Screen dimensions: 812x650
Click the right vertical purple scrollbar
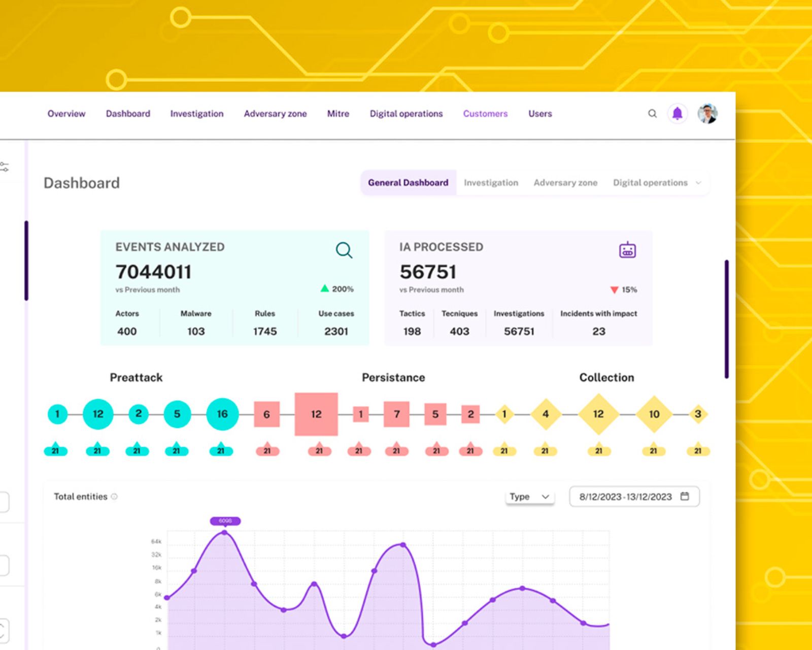(x=726, y=319)
